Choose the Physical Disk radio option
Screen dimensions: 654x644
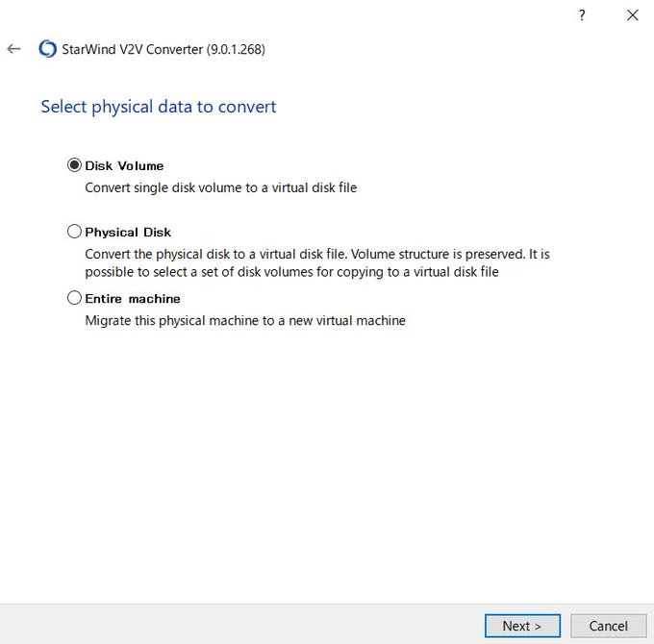[x=74, y=232]
